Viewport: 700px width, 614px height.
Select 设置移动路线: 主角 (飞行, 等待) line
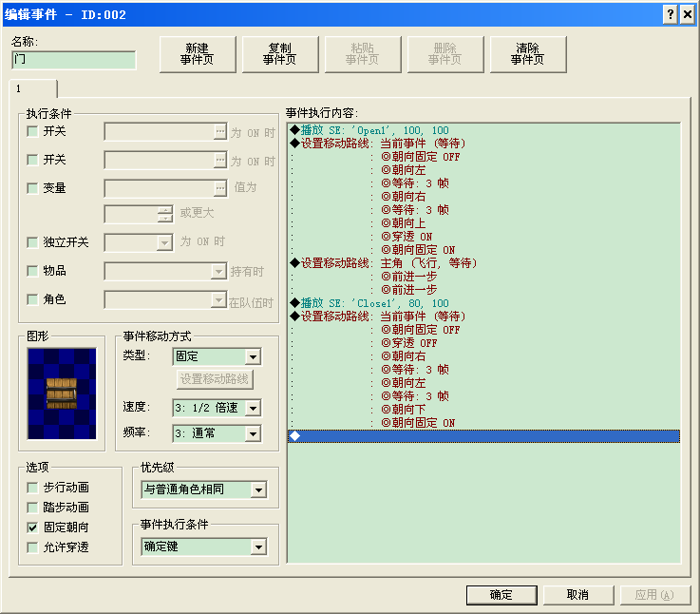pos(484,263)
